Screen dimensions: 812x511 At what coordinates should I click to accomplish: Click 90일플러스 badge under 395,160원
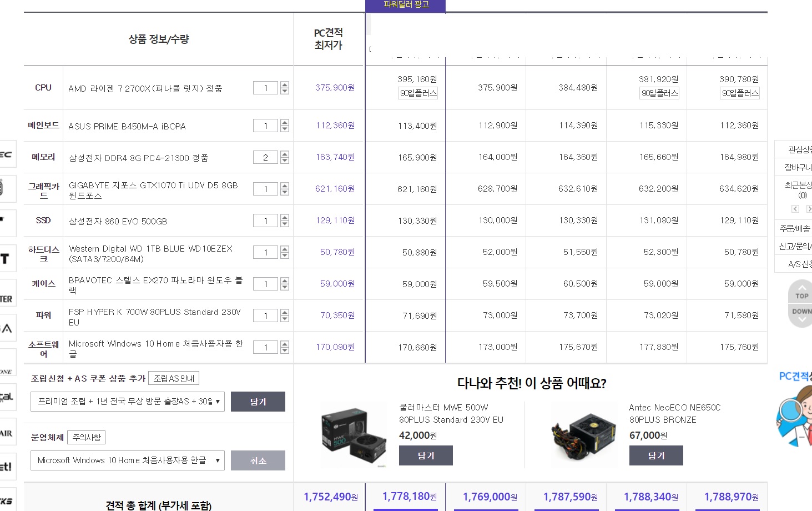click(x=418, y=93)
